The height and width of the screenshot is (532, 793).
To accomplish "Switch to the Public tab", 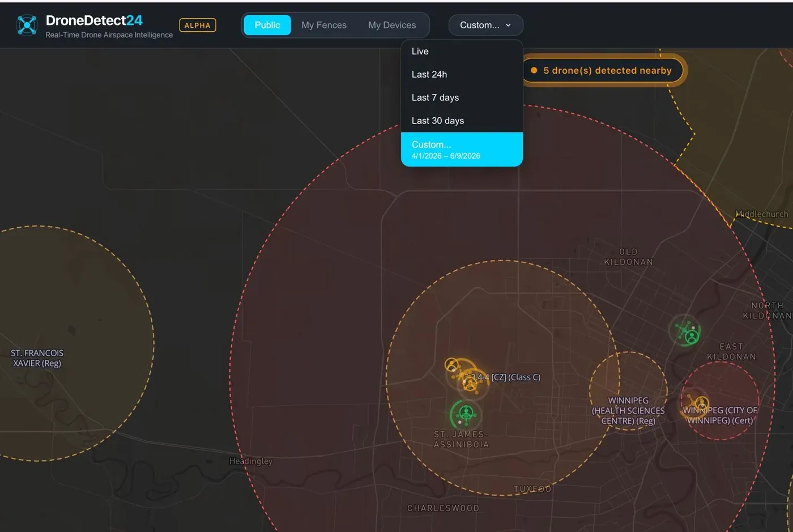I will tap(267, 25).
